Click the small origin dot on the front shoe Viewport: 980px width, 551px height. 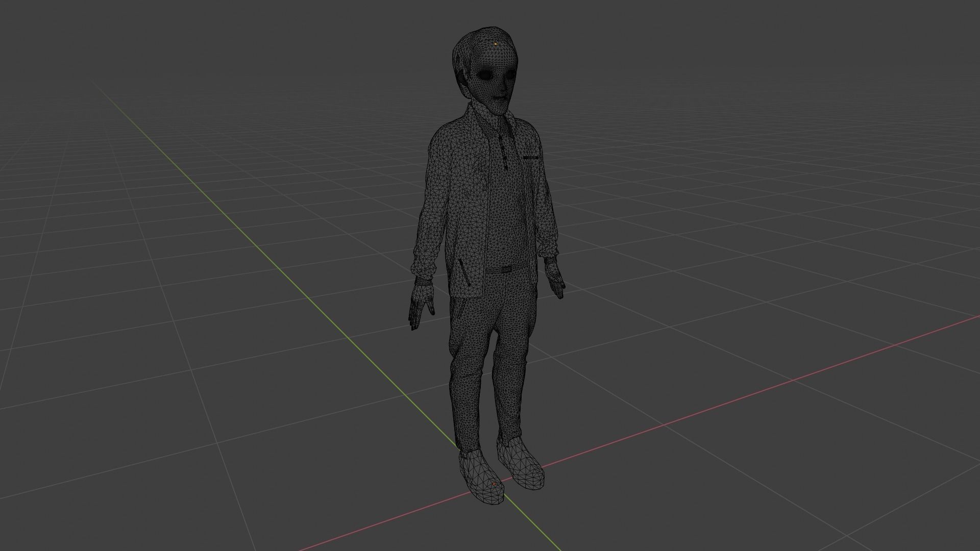tap(494, 484)
